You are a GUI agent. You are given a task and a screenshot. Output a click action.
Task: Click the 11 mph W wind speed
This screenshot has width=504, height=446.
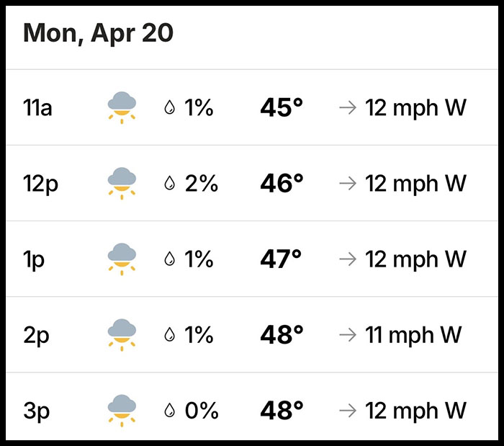click(413, 335)
